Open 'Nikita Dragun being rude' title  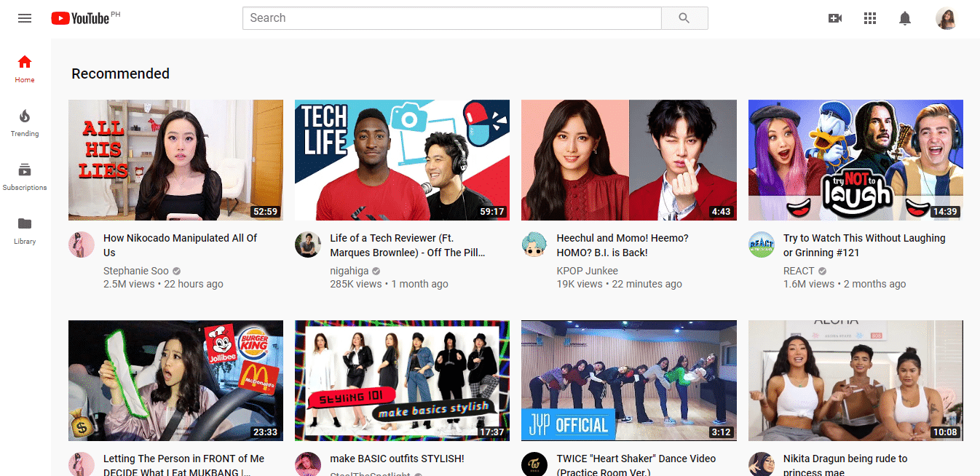(x=845, y=465)
